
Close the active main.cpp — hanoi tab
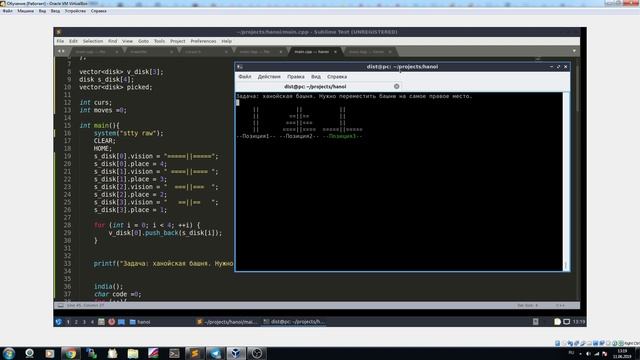335,52
